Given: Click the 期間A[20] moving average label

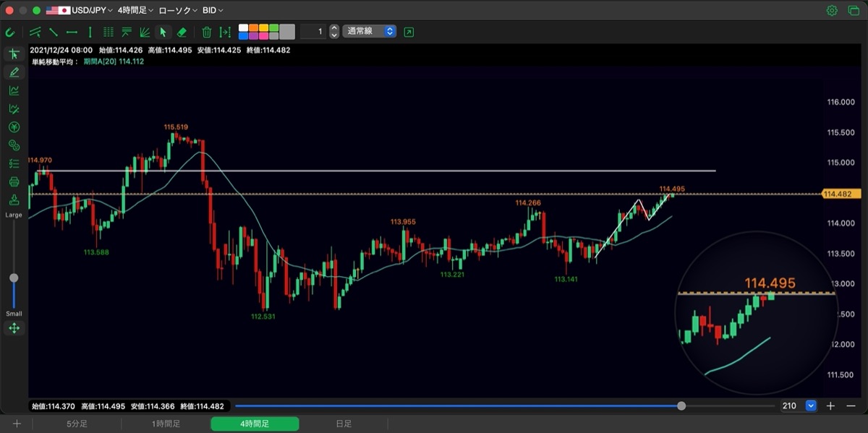Looking at the screenshot, I should pyautogui.click(x=113, y=61).
